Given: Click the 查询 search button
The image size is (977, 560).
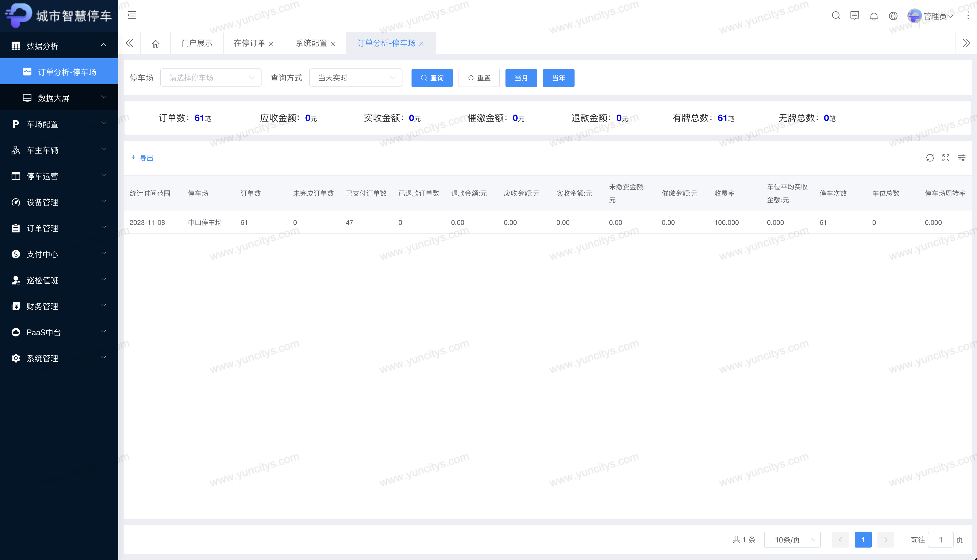Looking at the screenshot, I should 432,78.
